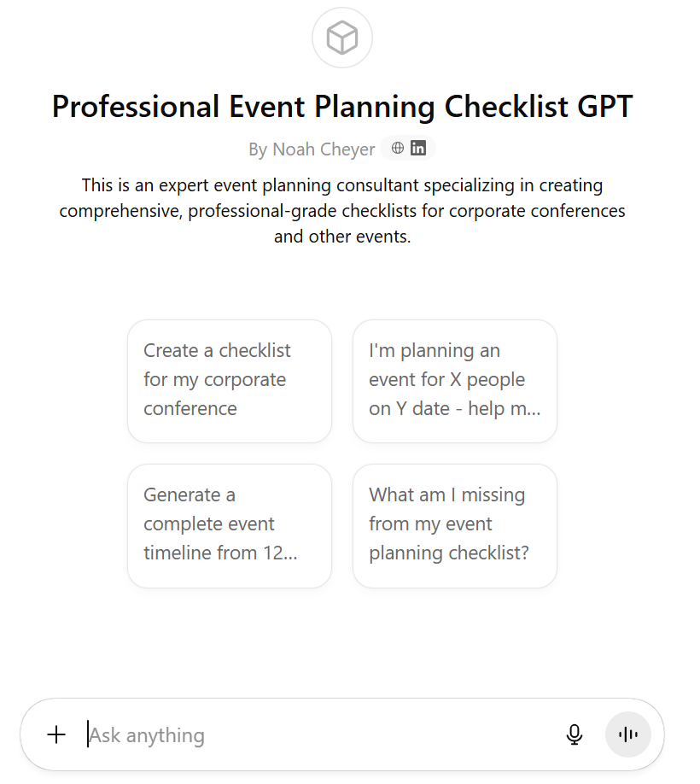Pick the 'Generate a complete event timeline' suggestion
This screenshot has width=700, height=784.
tap(230, 524)
